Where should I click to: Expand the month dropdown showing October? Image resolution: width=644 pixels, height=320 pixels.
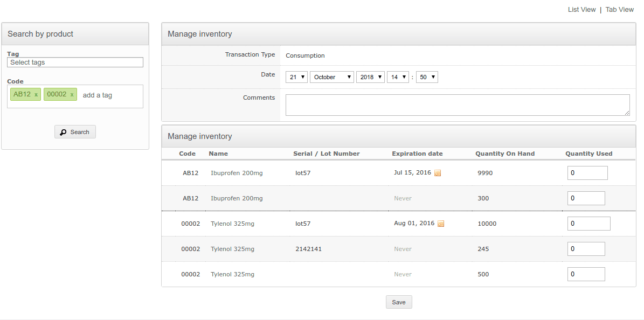(x=331, y=77)
